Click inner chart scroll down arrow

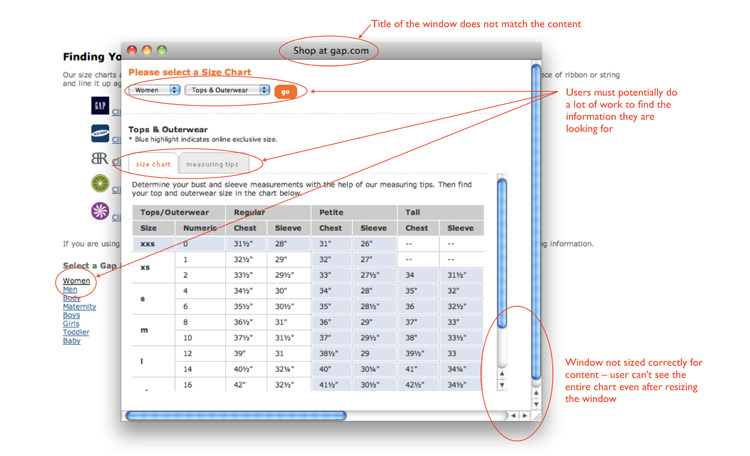pyautogui.click(x=502, y=385)
